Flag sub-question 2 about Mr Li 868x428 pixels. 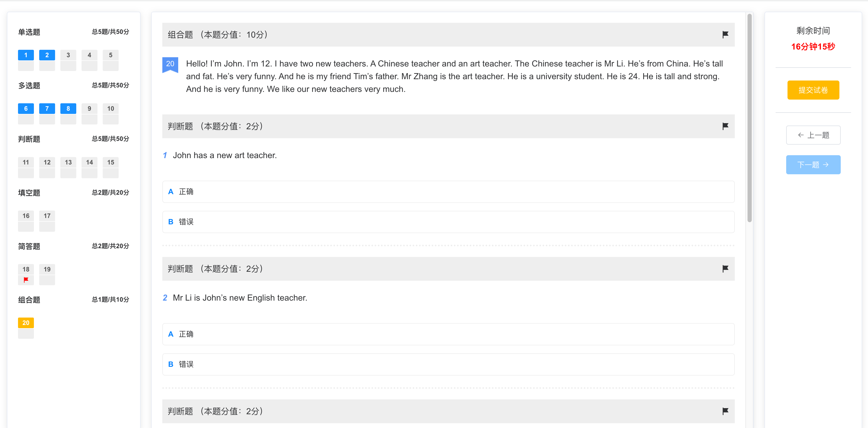(x=725, y=269)
